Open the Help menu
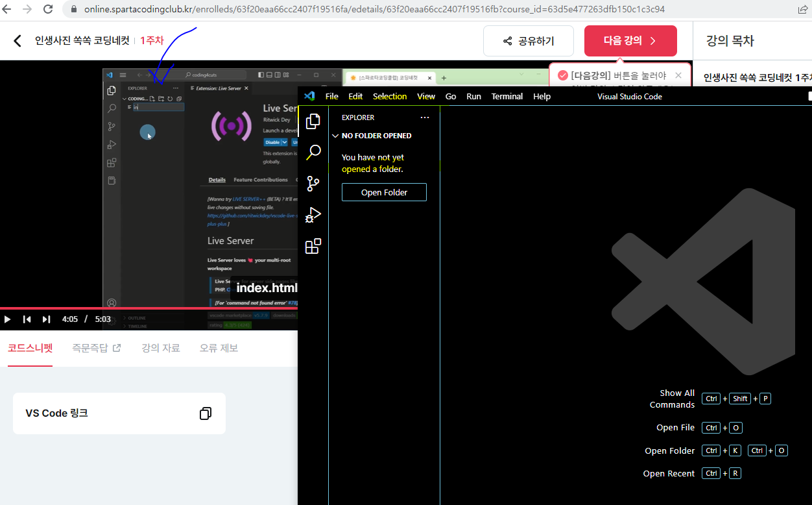Image resolution: width=812 pixels, height=505 pixels. pyautogui.click(x=542, y=96)
